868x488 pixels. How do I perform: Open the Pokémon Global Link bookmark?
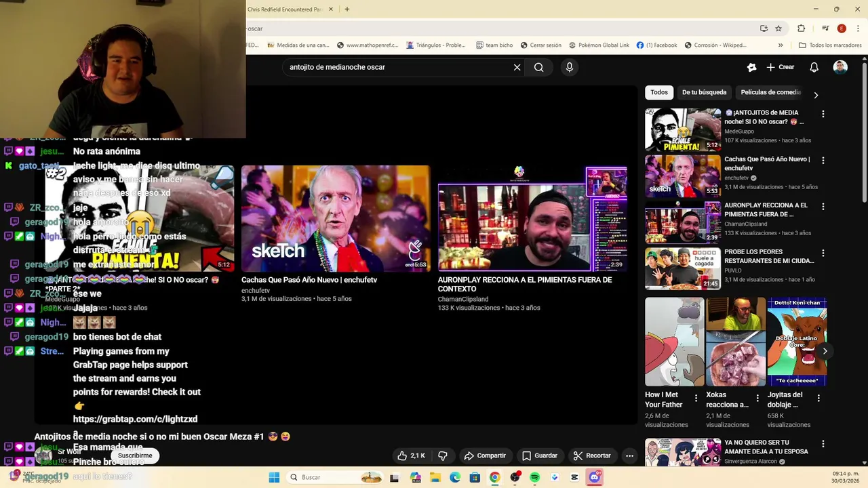pyautogui.click(x=599, y=45)
